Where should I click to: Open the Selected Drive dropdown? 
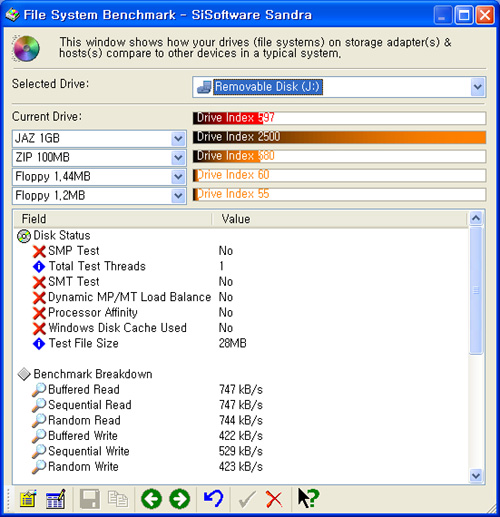coord(478,87)
